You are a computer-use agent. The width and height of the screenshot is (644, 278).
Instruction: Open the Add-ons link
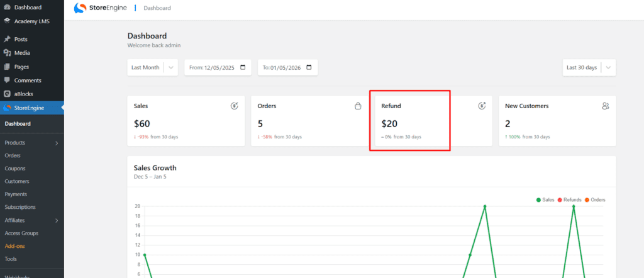pyautogui.click(x=16, y=246)
